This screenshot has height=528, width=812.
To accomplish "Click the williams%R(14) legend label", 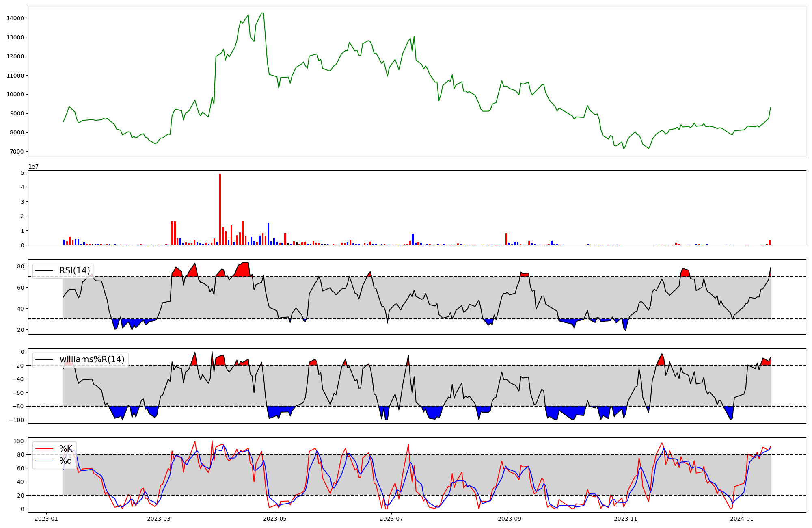I will (x=92, y=359).
